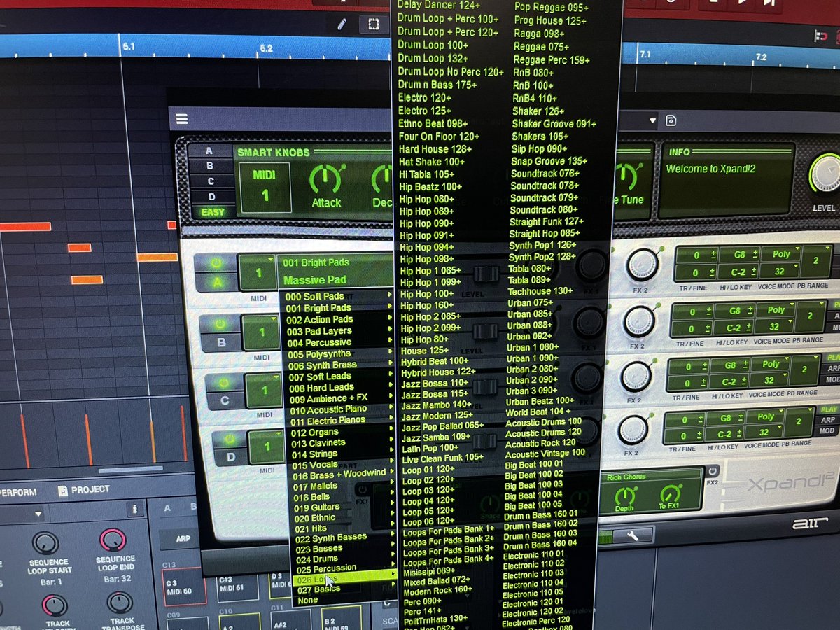The width and height of the screenshot is (840, 630).
Task: Select the part C button
Action: 224,400
